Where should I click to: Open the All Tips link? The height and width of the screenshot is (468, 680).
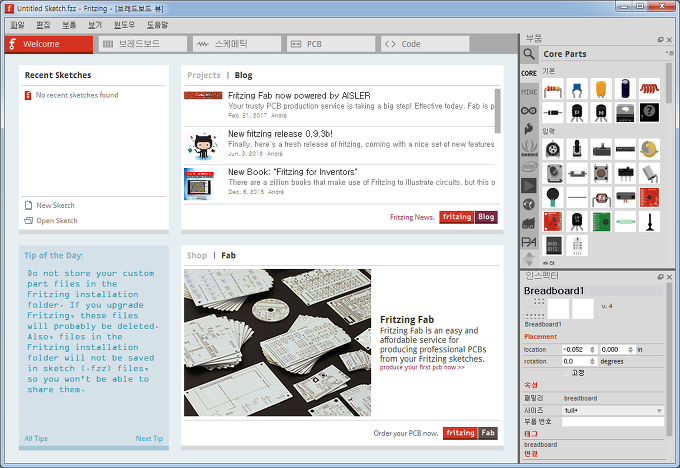coord(36,439)
